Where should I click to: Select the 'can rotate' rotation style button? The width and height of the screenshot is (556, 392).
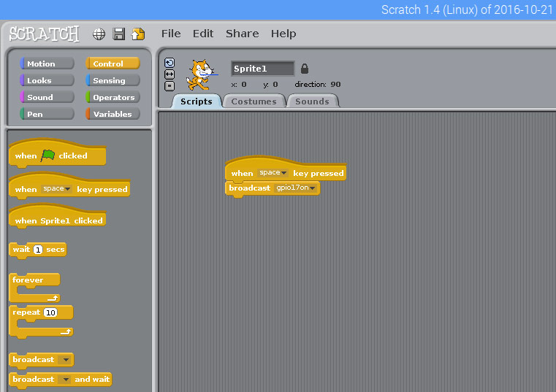point(170,63)
